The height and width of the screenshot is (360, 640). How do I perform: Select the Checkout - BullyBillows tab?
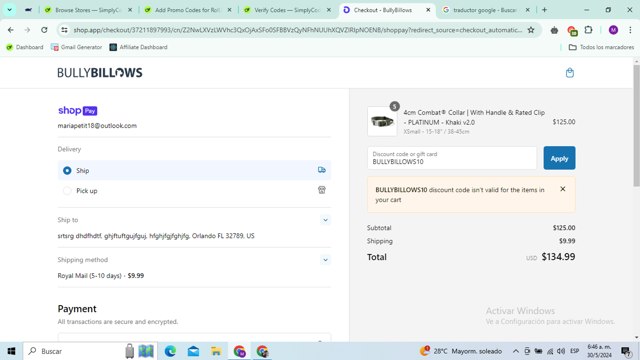[382, 10]
